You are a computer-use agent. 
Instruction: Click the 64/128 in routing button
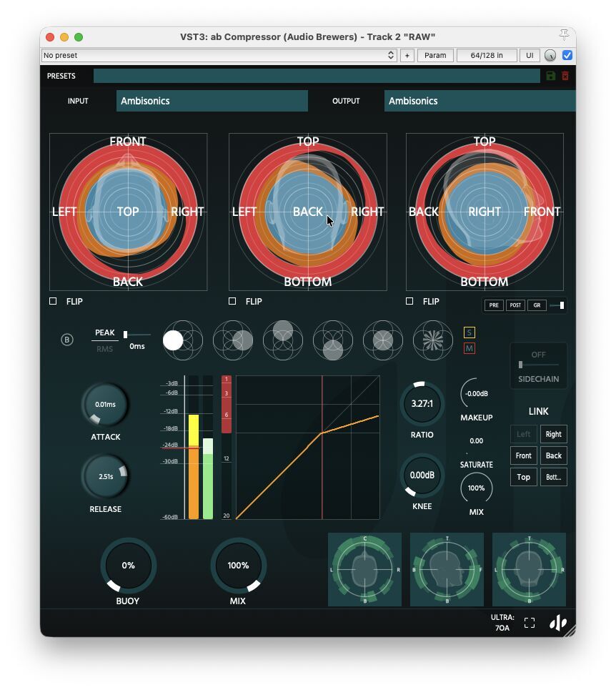pos(487,56)
